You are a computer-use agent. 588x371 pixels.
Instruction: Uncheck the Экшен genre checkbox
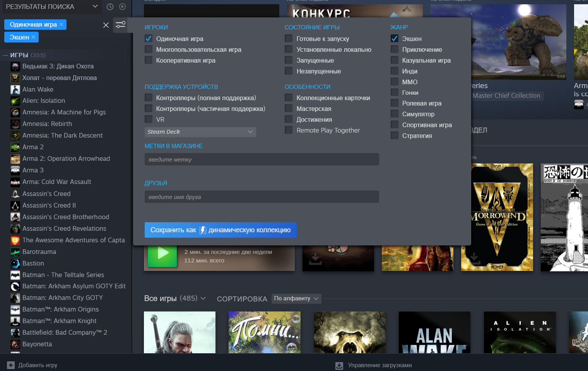(x=395, y=38)
